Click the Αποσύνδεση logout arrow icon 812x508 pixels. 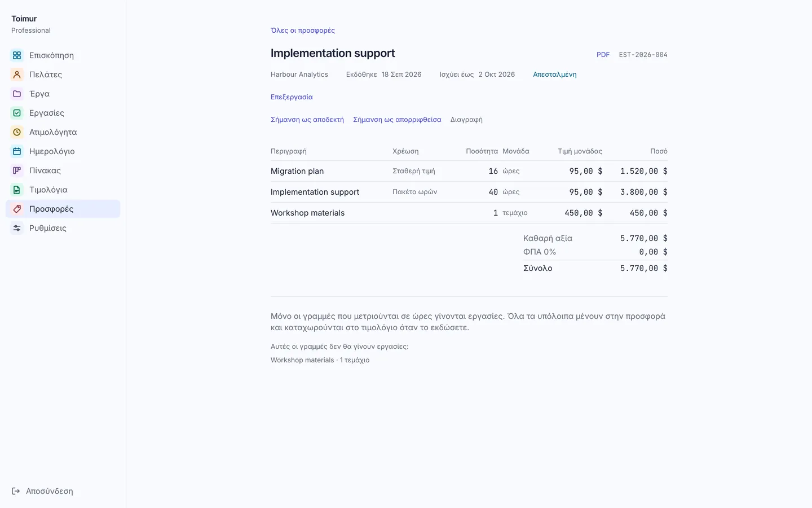tap(16, 491)
